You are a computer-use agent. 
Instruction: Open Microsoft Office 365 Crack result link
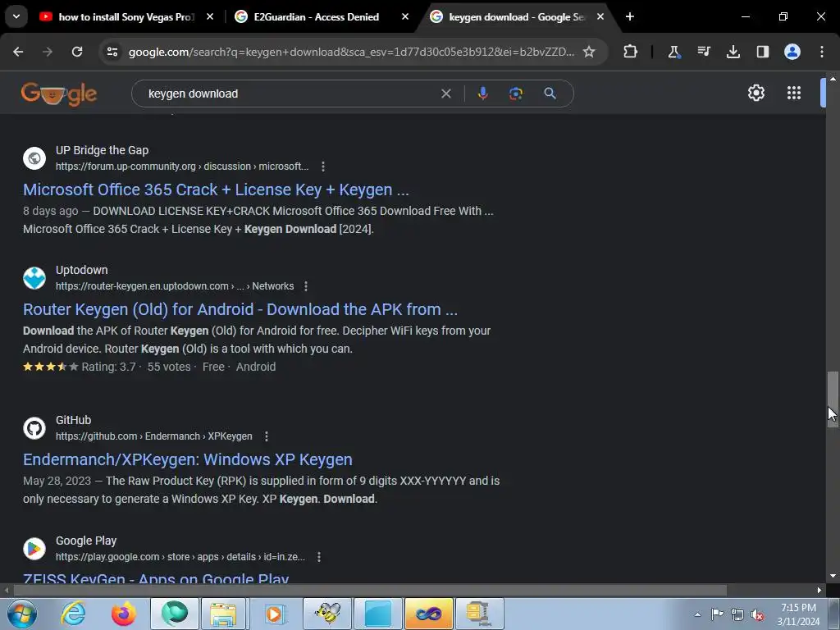point(216,189)
